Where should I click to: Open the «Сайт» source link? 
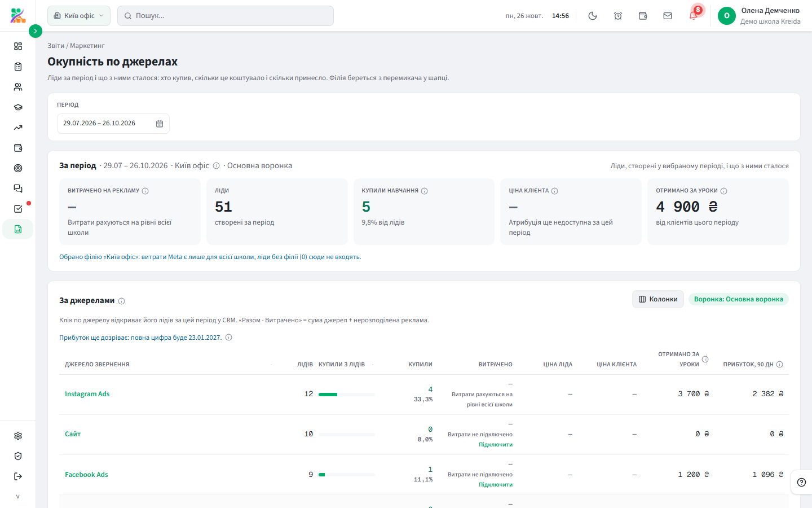pos(73,434)
